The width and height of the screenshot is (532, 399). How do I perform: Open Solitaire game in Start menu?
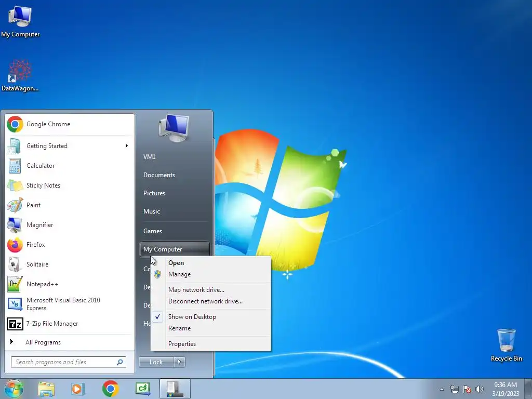pos(70,264)
